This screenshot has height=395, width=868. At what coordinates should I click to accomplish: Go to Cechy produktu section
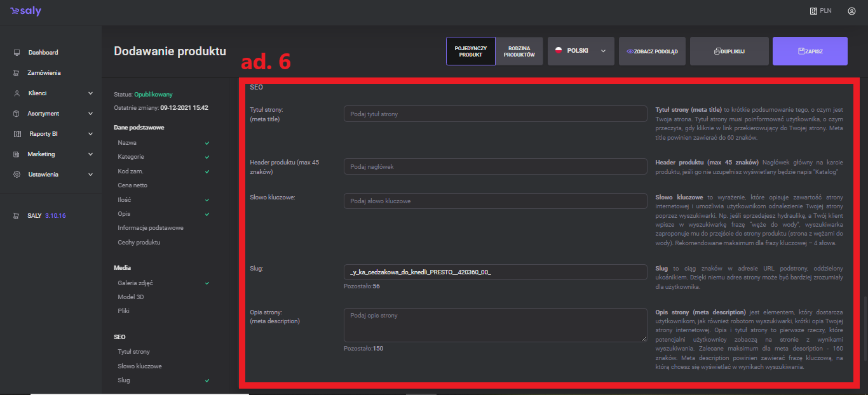click(x=139, y=242)
